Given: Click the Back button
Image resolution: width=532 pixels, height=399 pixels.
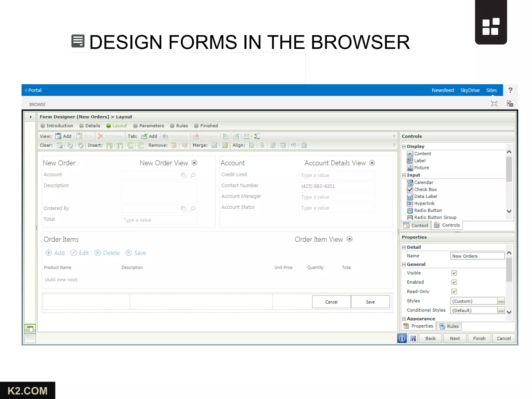Looking at the screenshot, I should pos(430,338).
